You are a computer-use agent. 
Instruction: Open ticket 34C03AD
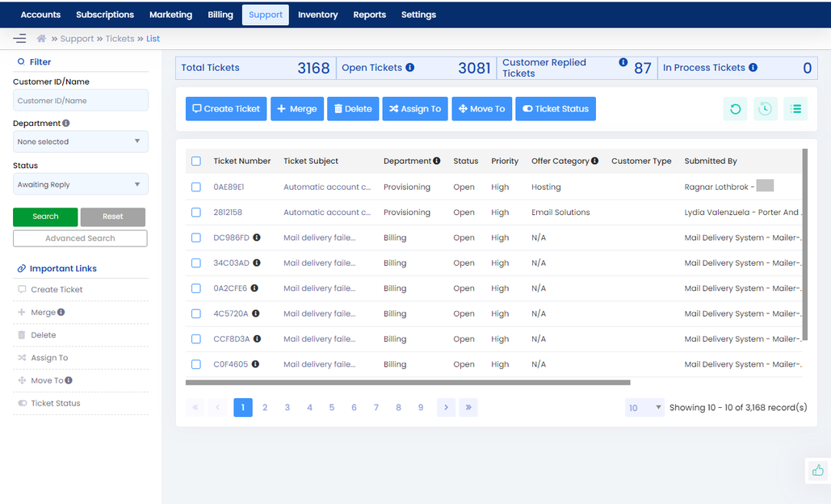[x=232, y=262]
